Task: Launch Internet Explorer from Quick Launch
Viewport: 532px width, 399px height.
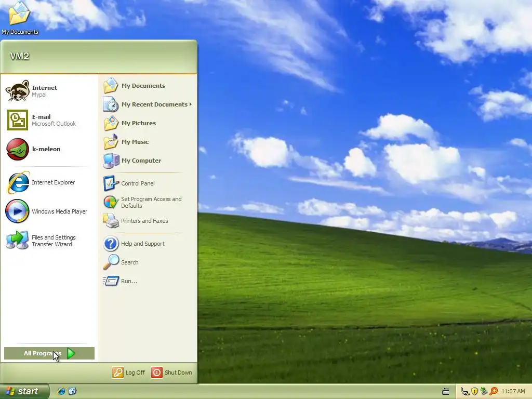Action: click(61, 391)
